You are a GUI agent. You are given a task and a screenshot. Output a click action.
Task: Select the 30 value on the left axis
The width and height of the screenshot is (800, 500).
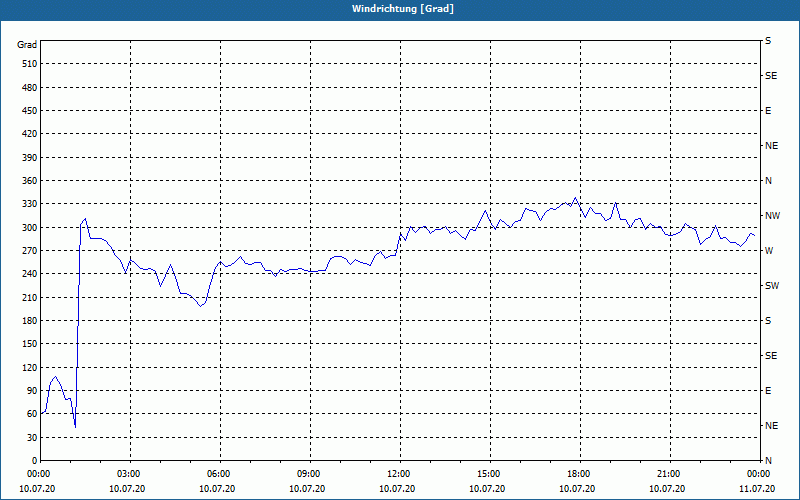[x=32, y=437]
